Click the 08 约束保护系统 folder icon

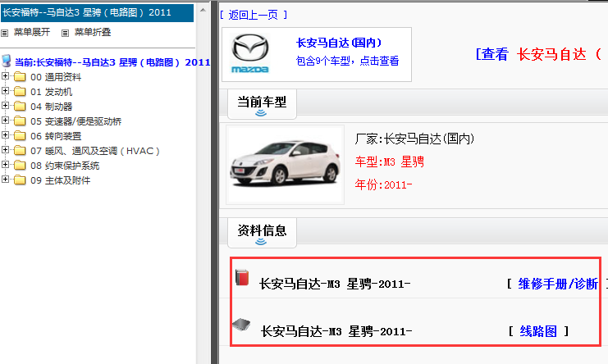pyautogui.click(x=20, y=165)
